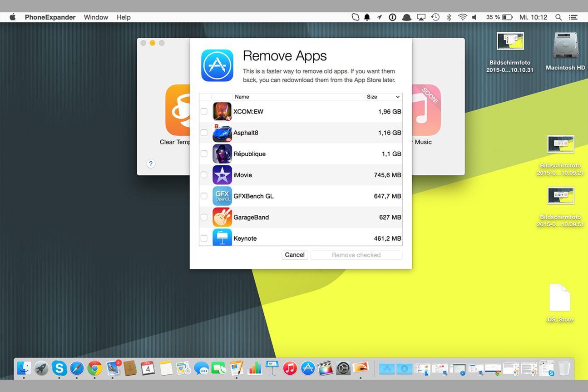Click the Remove checked button
This screenshot has height=392, width=588.
pyautogui.click(x=356, y=255)
